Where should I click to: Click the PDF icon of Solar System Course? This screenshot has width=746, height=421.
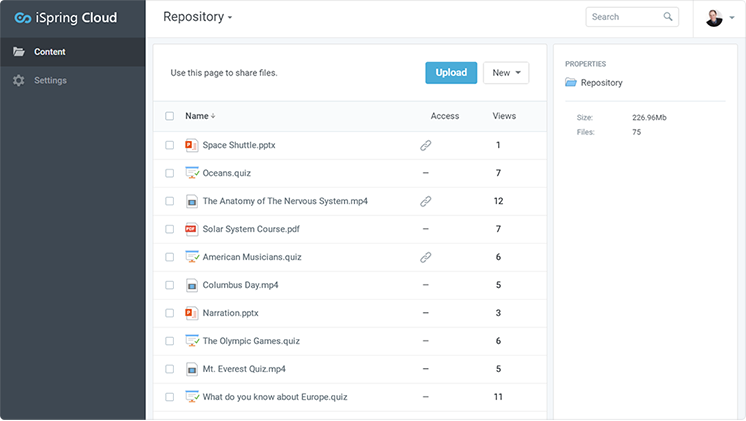191,229
